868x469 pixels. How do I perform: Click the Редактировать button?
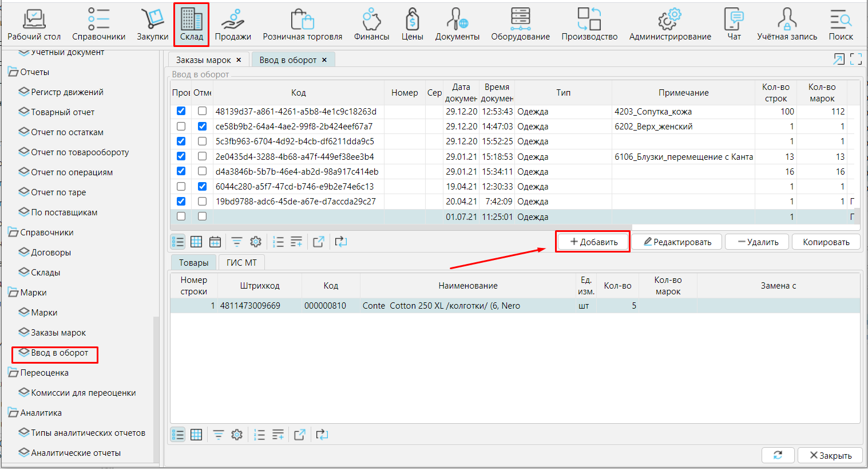pos(677,242)
